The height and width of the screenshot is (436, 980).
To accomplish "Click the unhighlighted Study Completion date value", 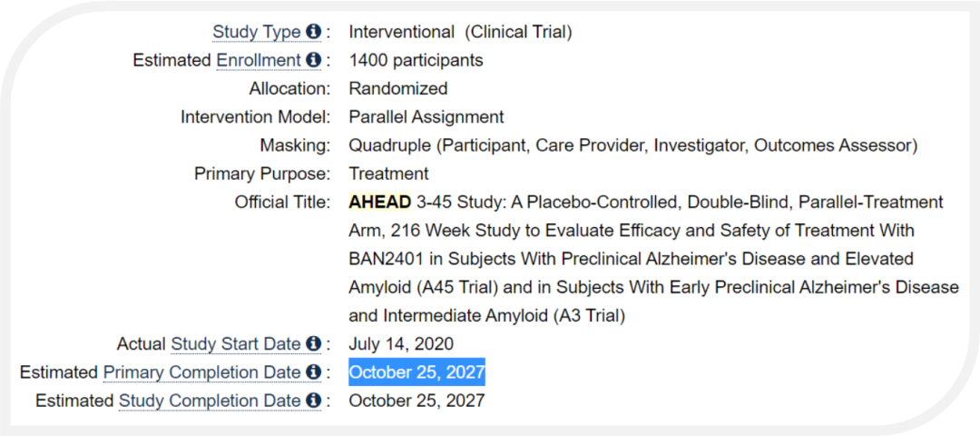I will 416,401.
